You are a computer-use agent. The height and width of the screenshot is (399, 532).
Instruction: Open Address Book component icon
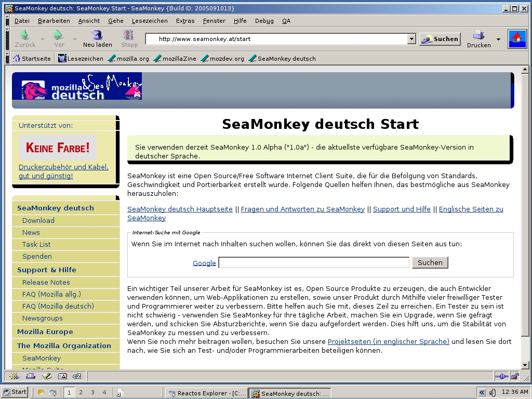point(62,376)
